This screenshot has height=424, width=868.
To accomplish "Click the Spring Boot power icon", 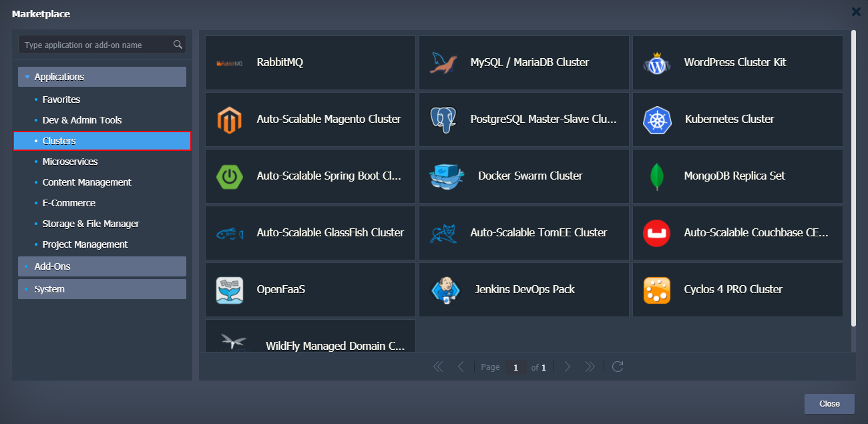I will 230,176.
